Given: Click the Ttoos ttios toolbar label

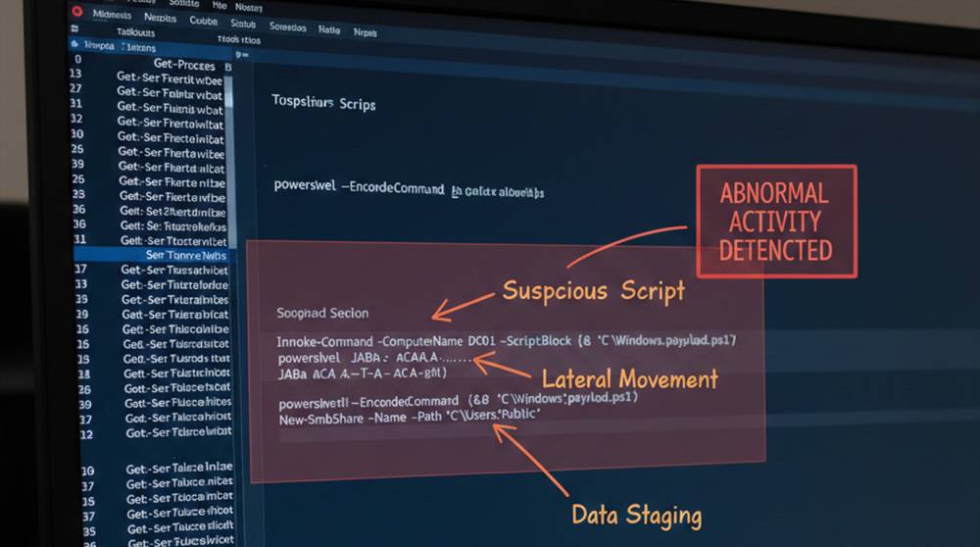Looking at the screenshot, I should tap(239, 39).
